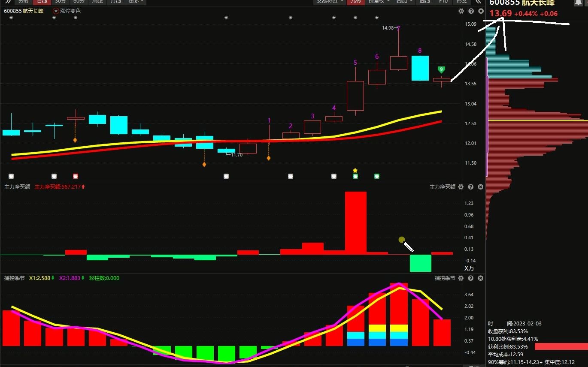Click the 主力净买额:567.217 value
The height and width of the screenshot is (367, 588).
pos(60,187)
